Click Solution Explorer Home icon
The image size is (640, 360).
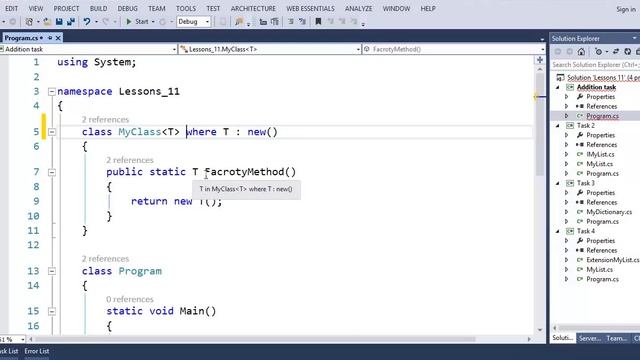click(x=581, y=51)
